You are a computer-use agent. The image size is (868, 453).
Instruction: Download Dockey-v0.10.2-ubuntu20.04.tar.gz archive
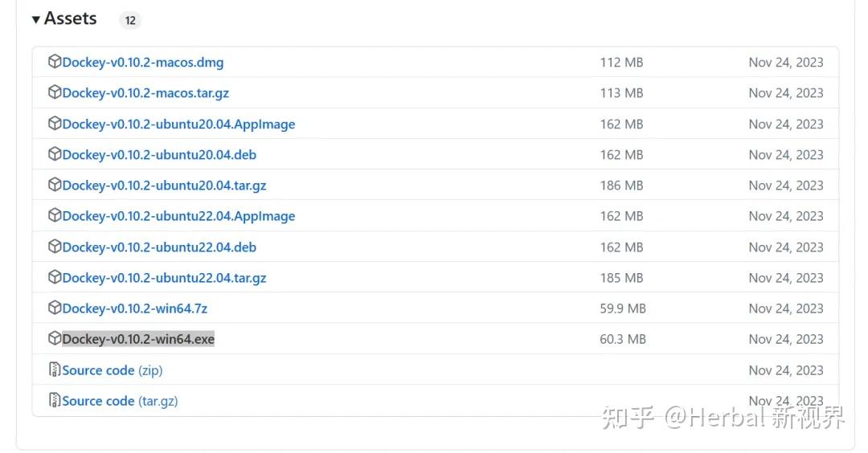pos(164,186)
